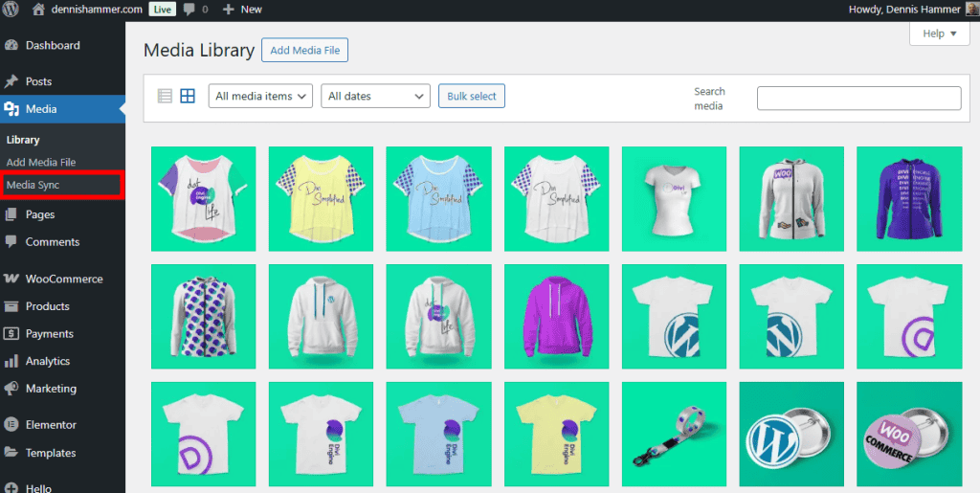980x493 pixels.
Task: Select the blue Divi Simplified t-shirt thumbnail
Action: (x=438, y=199)
